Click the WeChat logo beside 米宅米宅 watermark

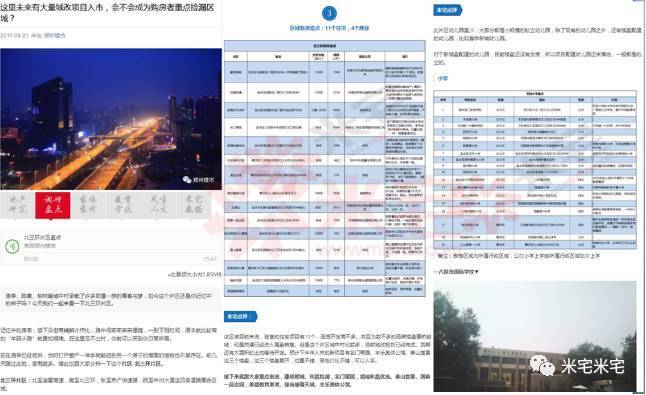542,366
